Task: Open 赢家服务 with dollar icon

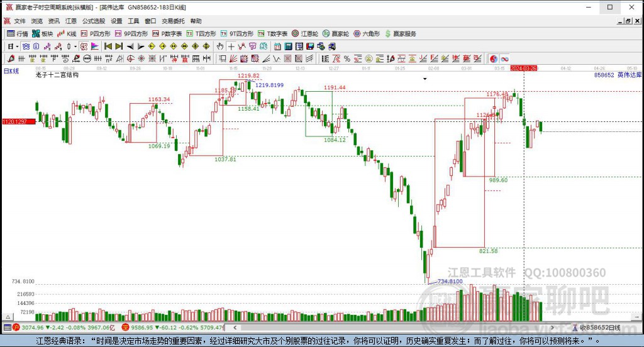Action: click(401, 34)
